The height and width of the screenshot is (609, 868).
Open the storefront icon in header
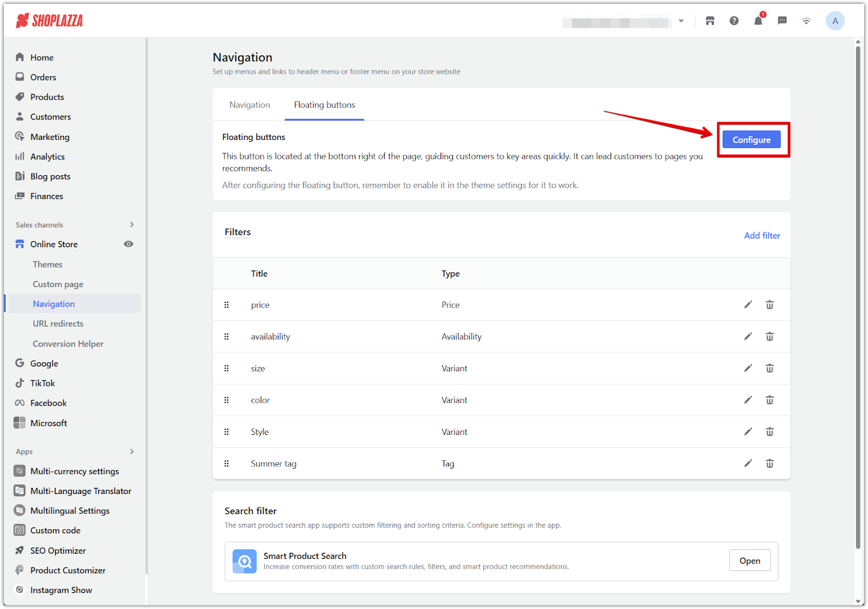click(710, 21)
